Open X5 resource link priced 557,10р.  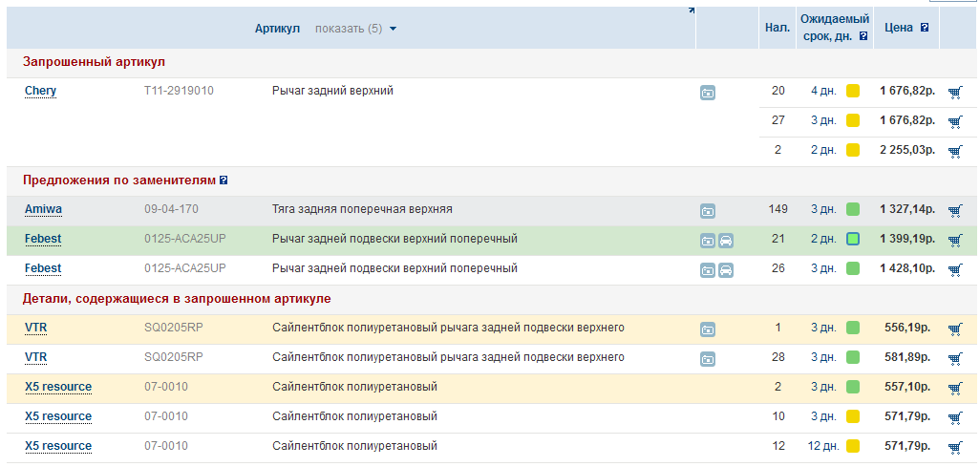[58, 387]
